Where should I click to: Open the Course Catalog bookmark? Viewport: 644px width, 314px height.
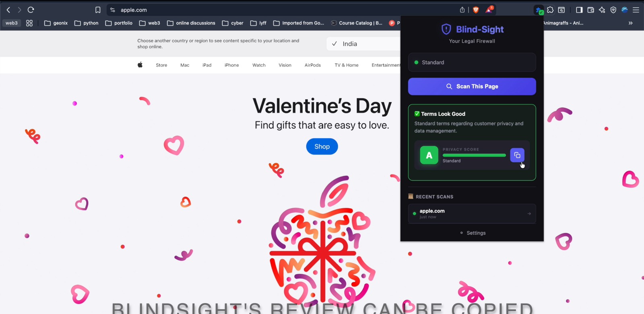click(x=357, y=23)
